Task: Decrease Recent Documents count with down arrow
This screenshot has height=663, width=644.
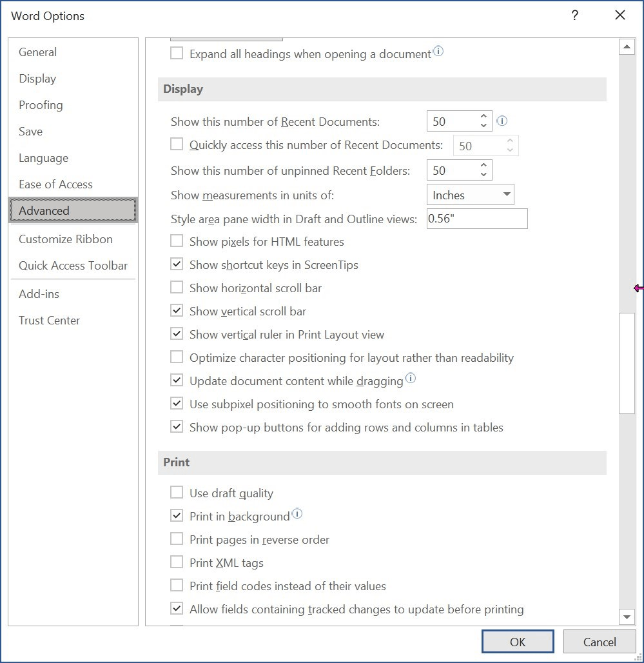Action: 484,126
